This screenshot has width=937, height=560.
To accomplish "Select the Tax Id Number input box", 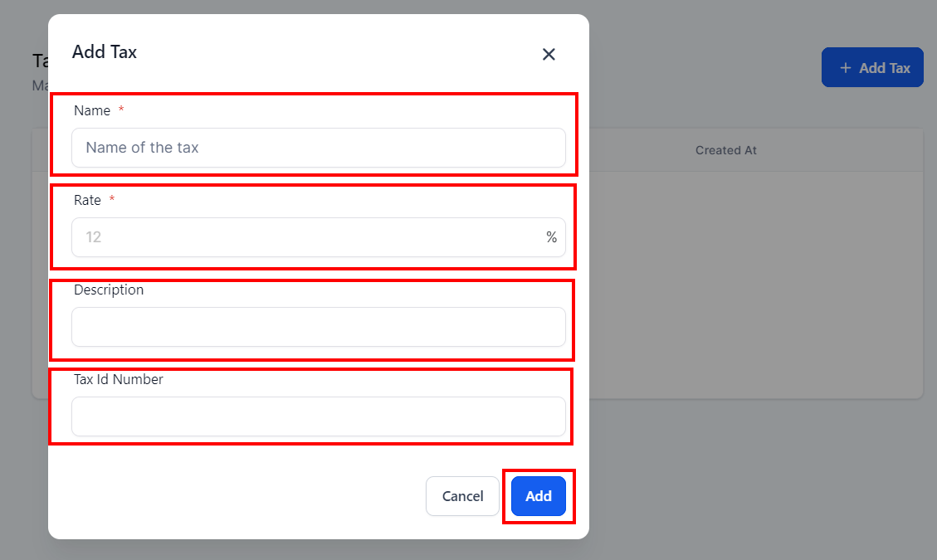I will 319,416.
